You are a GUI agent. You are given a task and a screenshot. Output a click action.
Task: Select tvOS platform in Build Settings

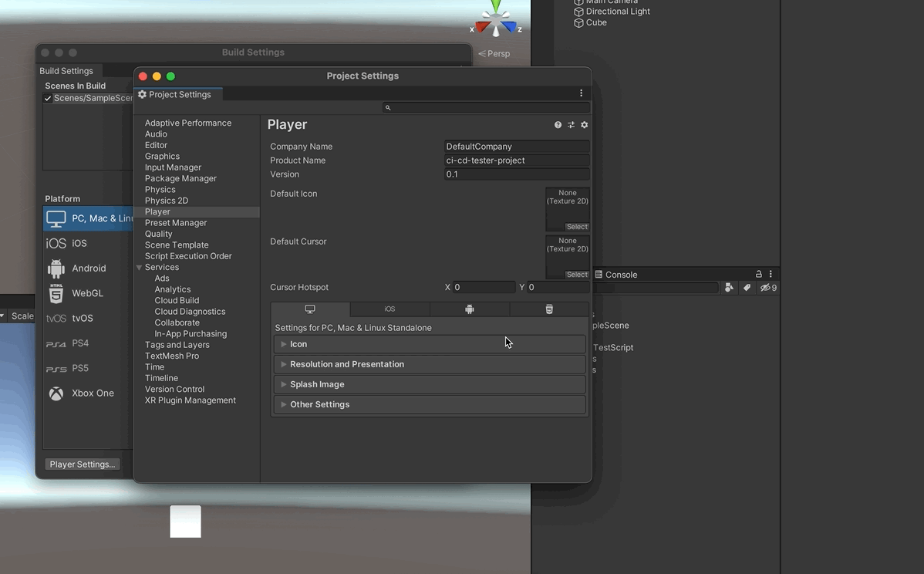click(x=89, y=318)
